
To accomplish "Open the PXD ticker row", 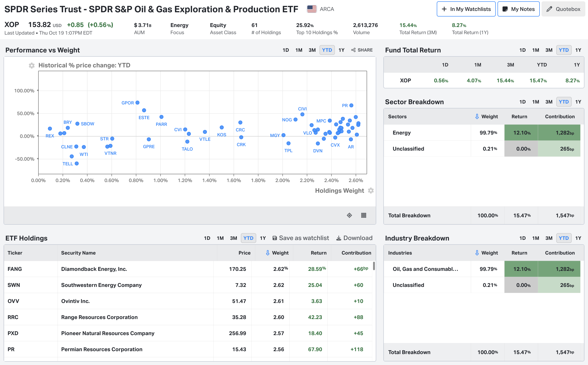I will [x=188, y=333].
